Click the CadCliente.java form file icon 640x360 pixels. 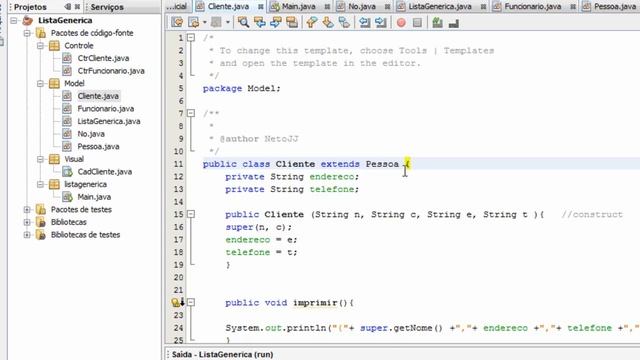[x=67, y=171]
